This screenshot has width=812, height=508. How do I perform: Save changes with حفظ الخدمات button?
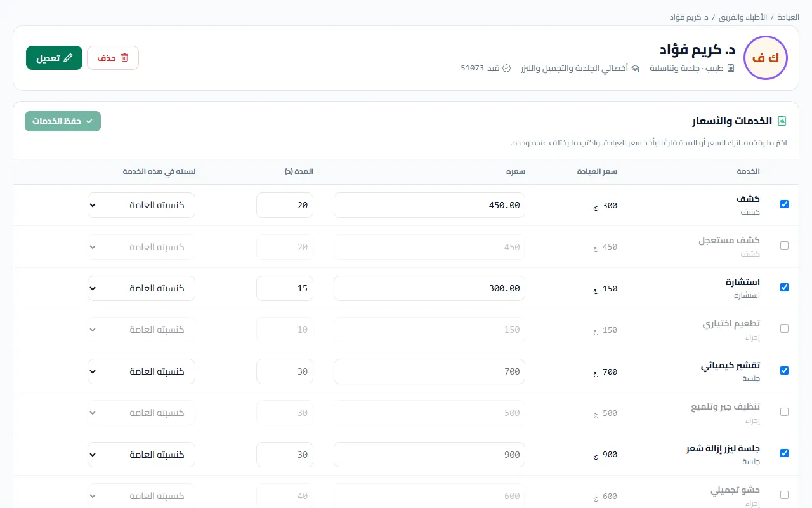pos(63,121)
